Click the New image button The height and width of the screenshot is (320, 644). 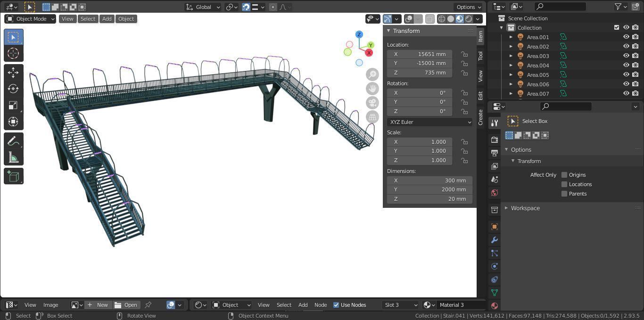point(98,305)
